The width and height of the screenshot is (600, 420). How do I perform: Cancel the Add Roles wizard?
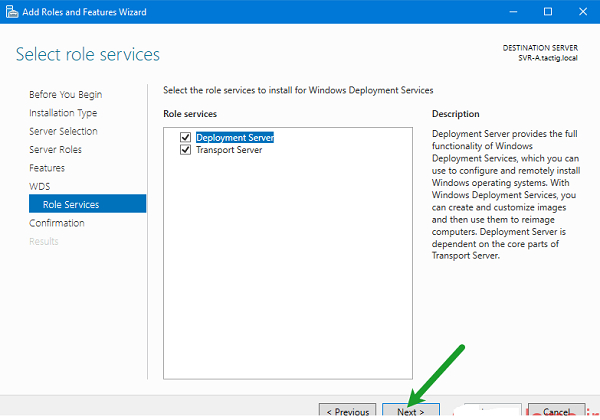coord(557,411)
